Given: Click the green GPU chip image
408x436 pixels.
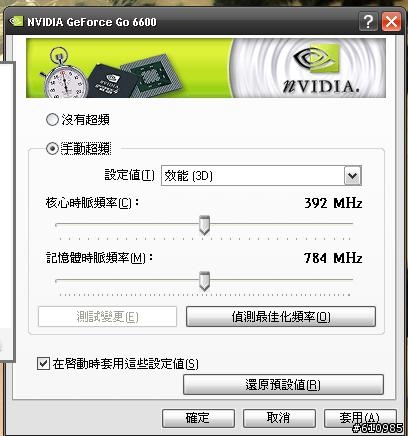Looking at the screenshot, I should pyautogui.click(x=152, y=73).
